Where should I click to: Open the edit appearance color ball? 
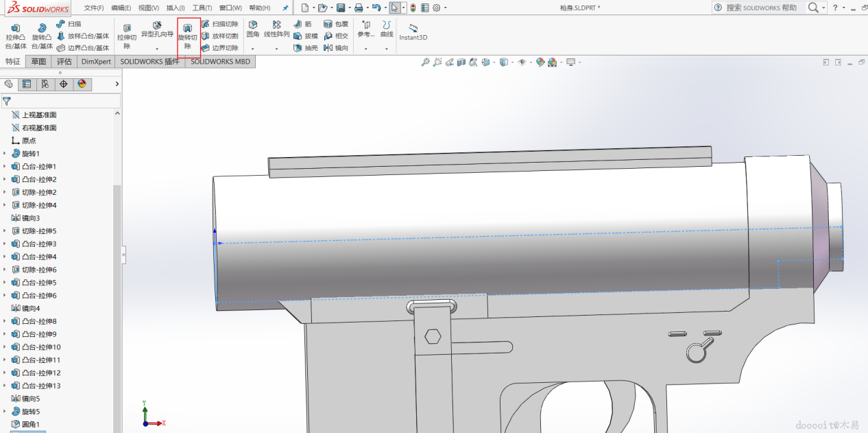tap(541, 62)
